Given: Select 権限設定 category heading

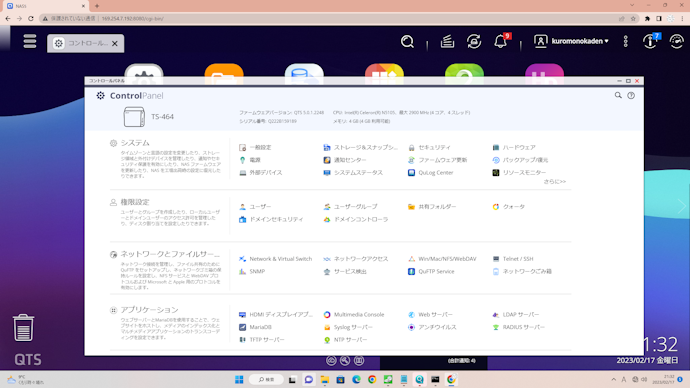Looking at the screenshot, I should coord(135,202).
